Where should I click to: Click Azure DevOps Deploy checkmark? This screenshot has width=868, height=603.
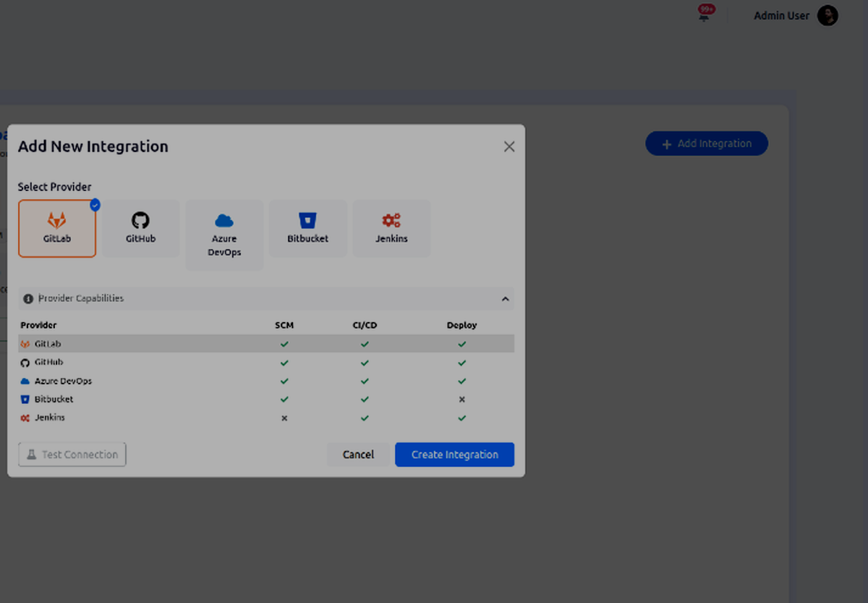coord(461,381)
